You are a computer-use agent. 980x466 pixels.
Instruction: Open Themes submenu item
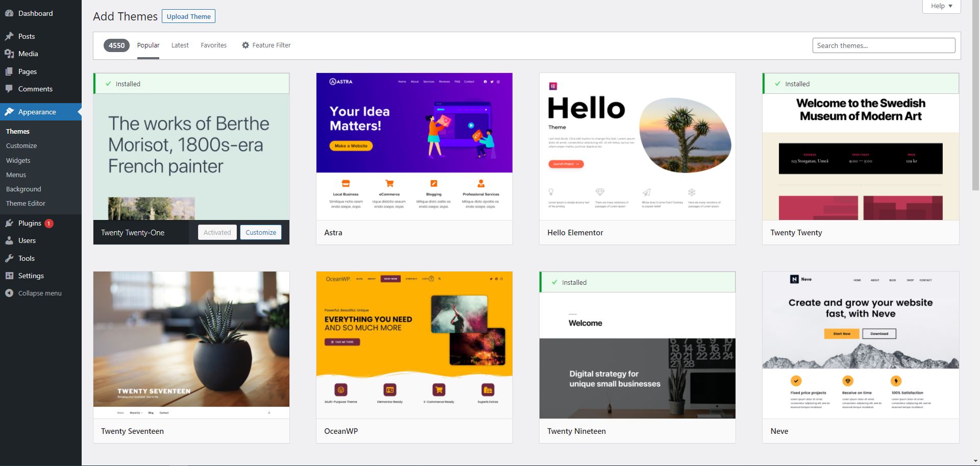coord(18,131)
